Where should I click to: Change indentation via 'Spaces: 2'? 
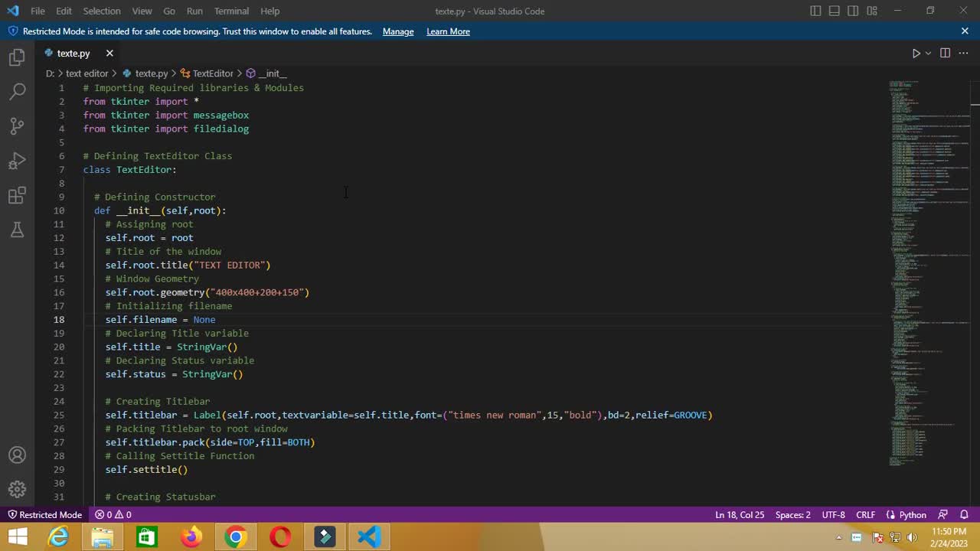(x=792, y=514)
